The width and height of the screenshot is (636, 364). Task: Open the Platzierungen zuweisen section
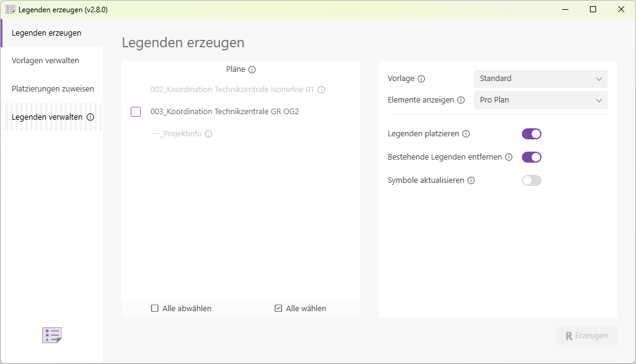point(53,88)
